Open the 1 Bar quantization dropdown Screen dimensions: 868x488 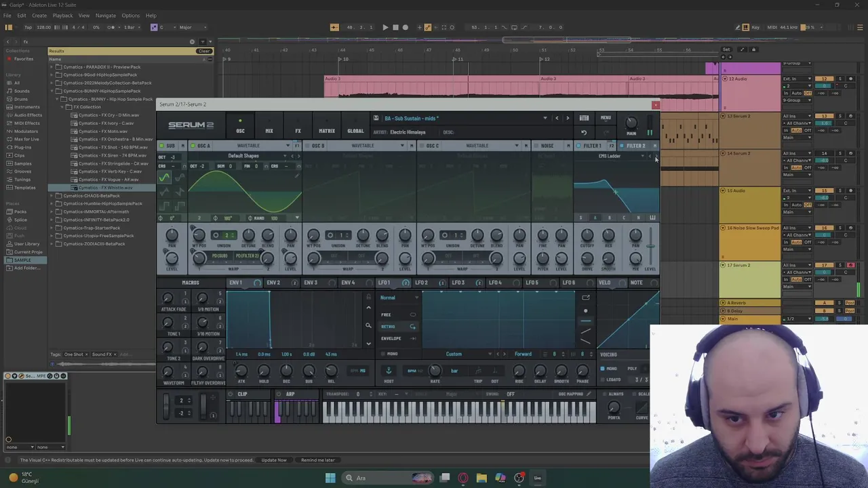pyautogui.click(x=133, y=27)
